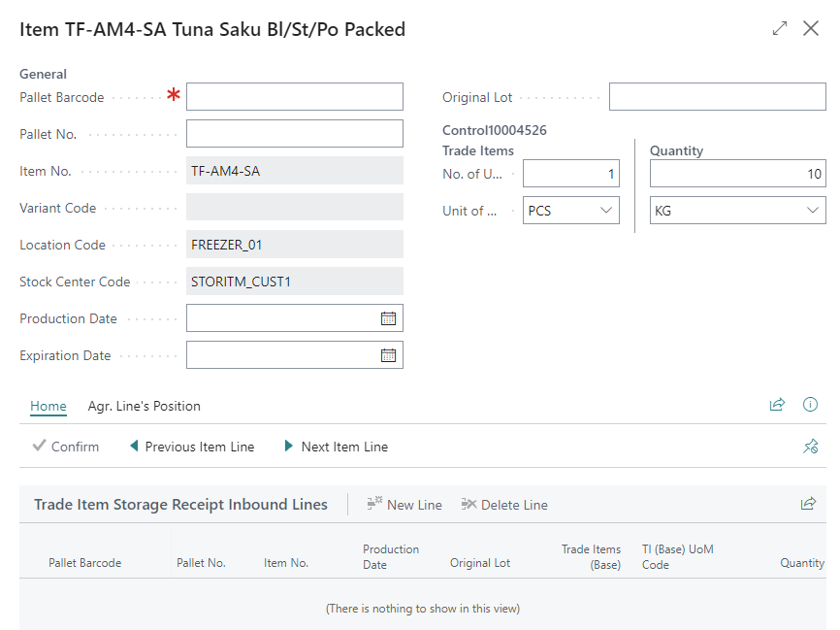Click share icon in Inbound Lines section

(808, 504)
